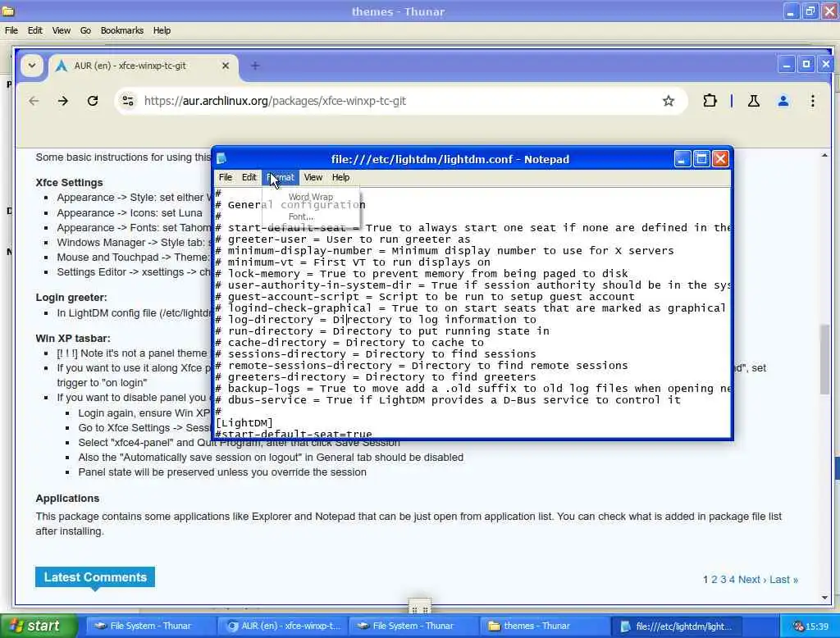Click the Applications heading on the page
Viewport: 840px width, 638px height.
tap(67, 499)
